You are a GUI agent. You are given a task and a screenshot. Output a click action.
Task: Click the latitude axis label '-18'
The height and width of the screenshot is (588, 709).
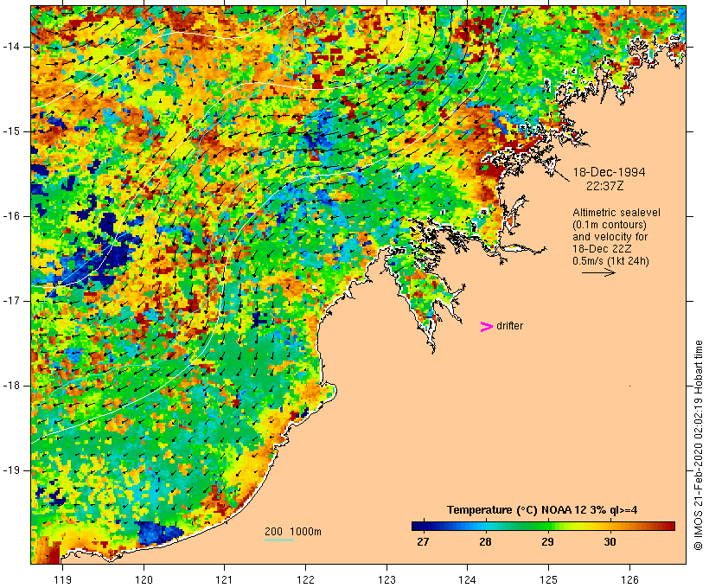(11, 386)
